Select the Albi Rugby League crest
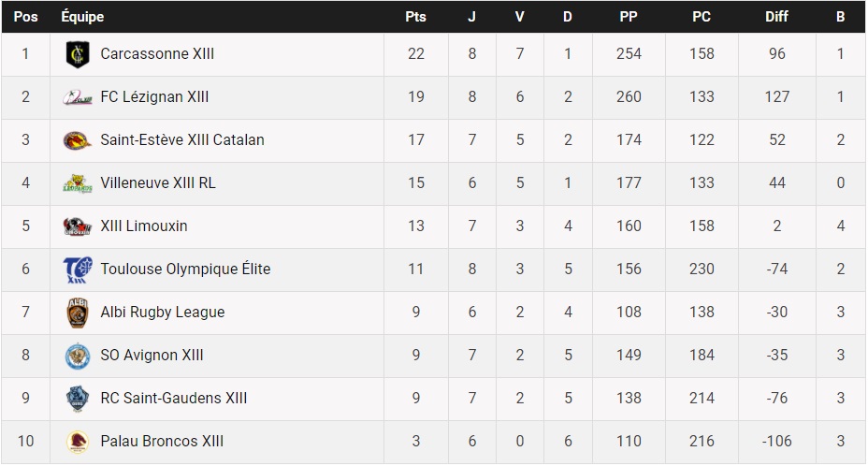This screenshot has width=868, height=466. (77, 313)
